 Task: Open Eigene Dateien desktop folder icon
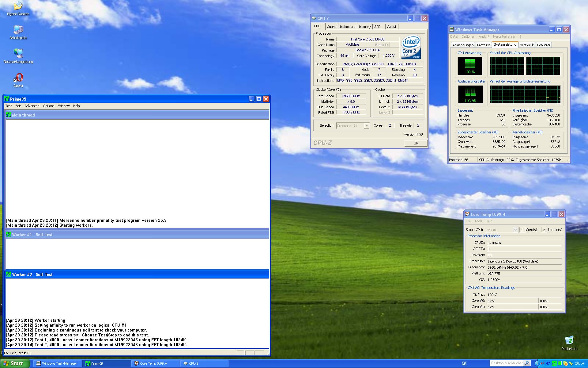click(18, 6)
